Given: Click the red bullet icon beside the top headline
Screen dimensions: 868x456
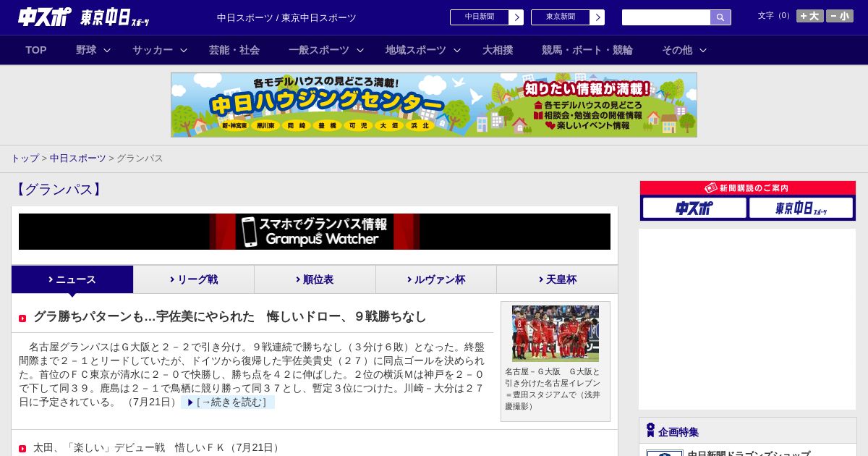Looking at the screenshot, I should [22, 318].
